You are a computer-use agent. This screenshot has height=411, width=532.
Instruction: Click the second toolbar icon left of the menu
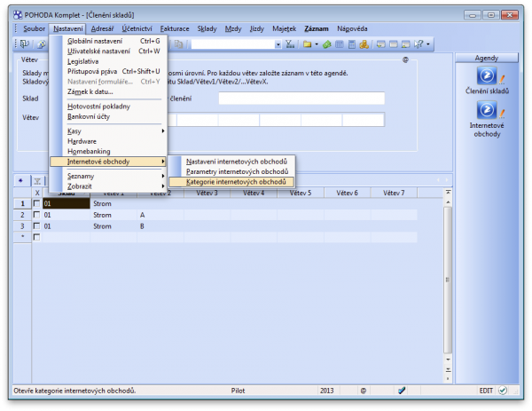coord(42,44)
